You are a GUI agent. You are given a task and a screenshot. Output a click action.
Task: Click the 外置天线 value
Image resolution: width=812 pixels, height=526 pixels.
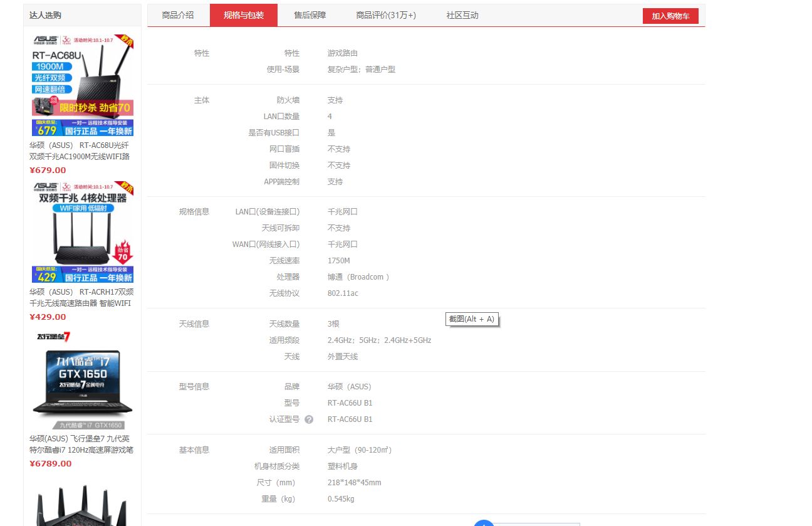(x=343, y=357)
